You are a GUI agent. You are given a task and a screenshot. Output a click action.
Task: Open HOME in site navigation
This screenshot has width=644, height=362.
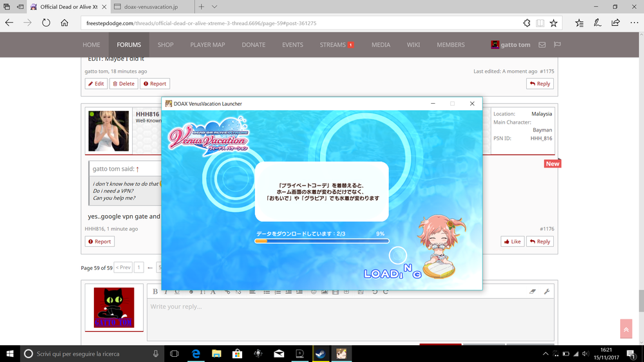tap(91, 45)
